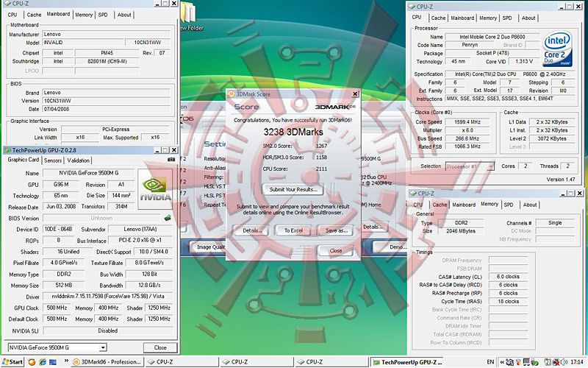Expand hidden system tray icons chevron

(x=502, y=362)
